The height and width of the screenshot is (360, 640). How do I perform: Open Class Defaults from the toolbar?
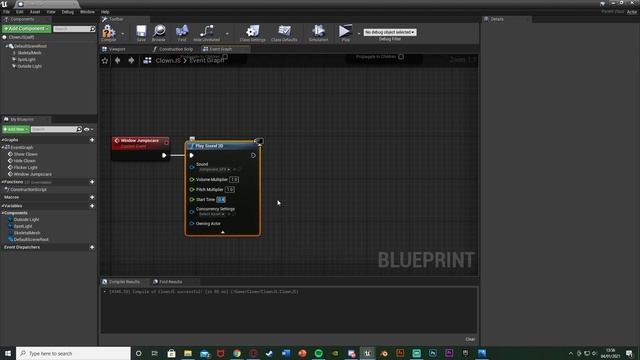coord(284,32)
